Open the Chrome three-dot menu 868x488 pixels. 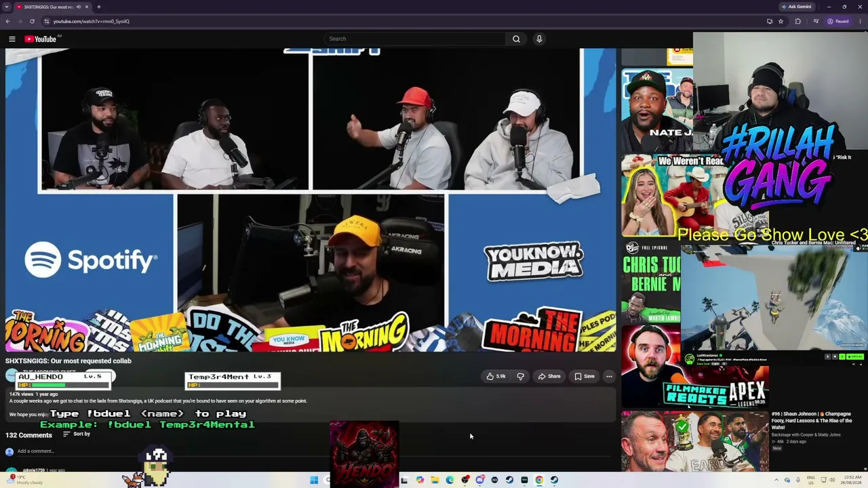(x=861, y=21)
